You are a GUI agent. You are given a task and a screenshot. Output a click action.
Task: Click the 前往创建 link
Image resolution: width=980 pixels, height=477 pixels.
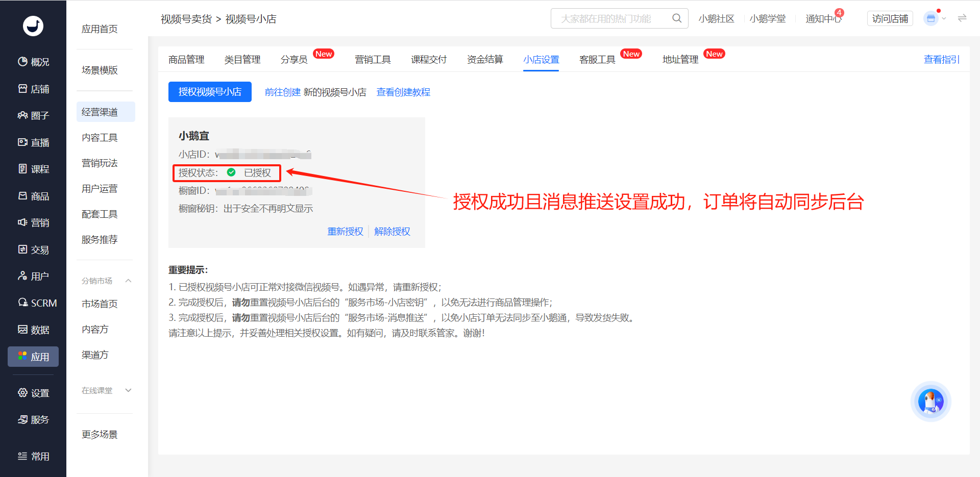point(283,92)
